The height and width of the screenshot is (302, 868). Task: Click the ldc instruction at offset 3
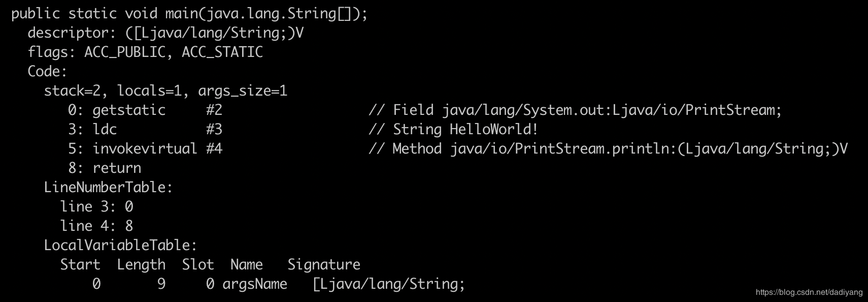tap(105, 129)
